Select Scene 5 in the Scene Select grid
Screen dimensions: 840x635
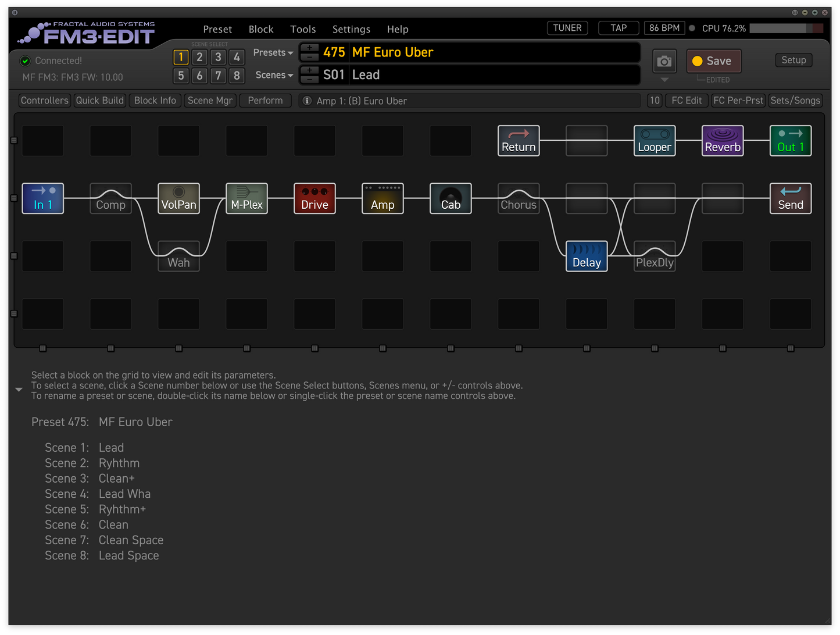[x=181, y=76]
